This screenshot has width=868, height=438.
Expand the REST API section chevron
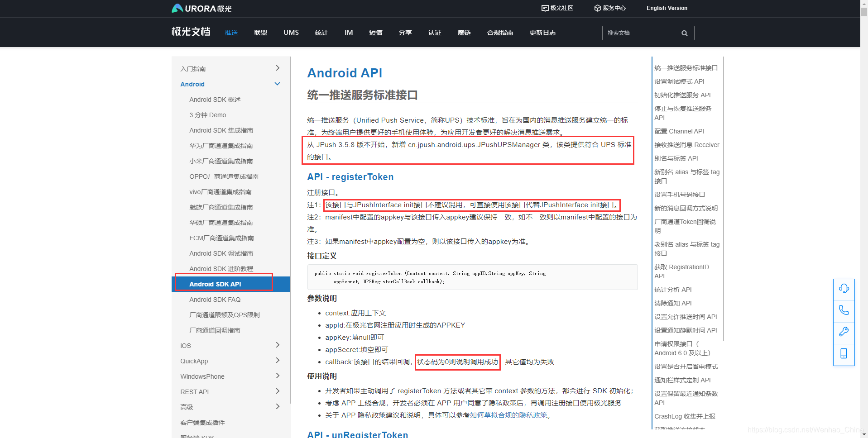[278, 391]
